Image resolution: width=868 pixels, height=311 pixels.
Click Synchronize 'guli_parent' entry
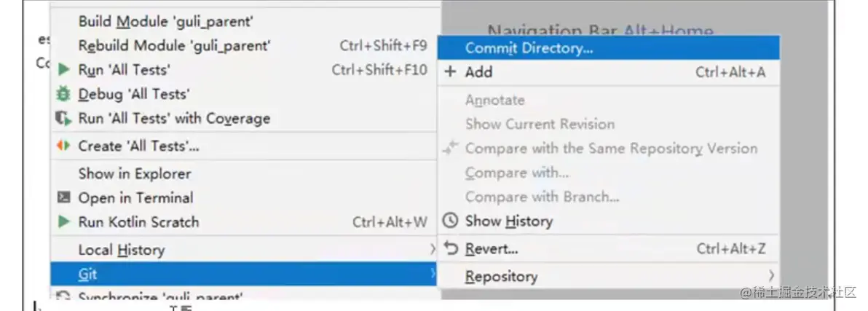[160, 297]
